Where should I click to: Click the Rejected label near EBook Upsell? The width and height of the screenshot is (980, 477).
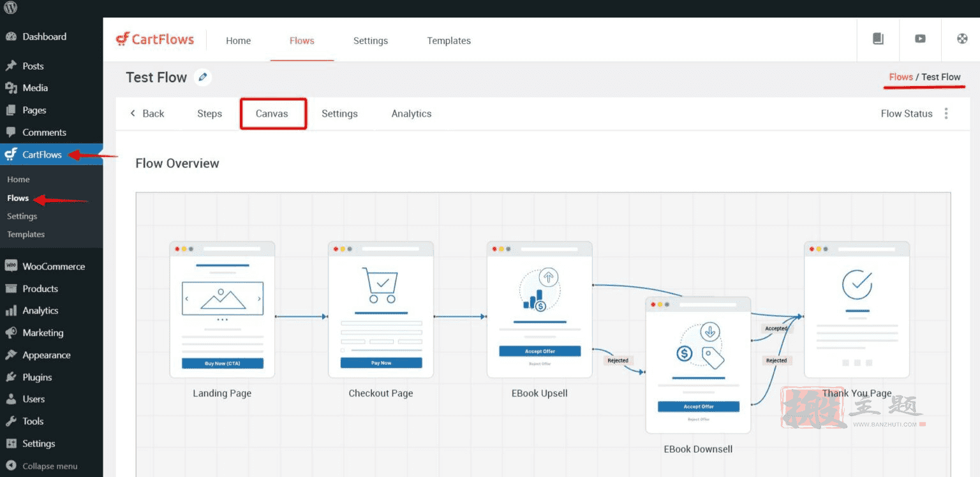click(618, 360)
